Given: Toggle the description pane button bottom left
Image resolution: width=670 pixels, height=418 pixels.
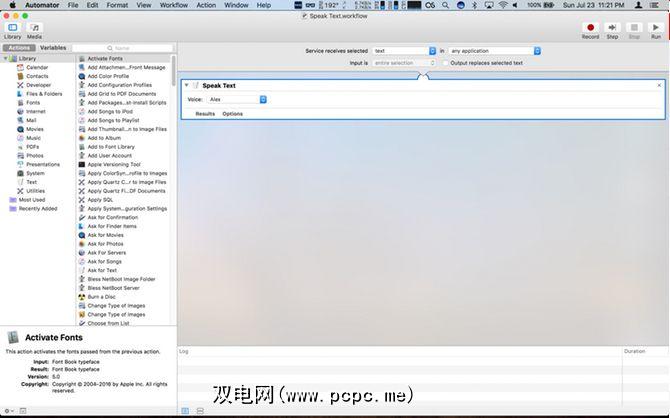Looking at the screenshot, I should coord(23,411).
